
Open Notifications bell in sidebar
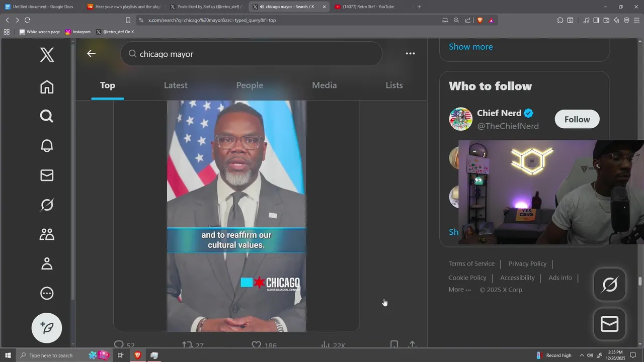point(47,146)
